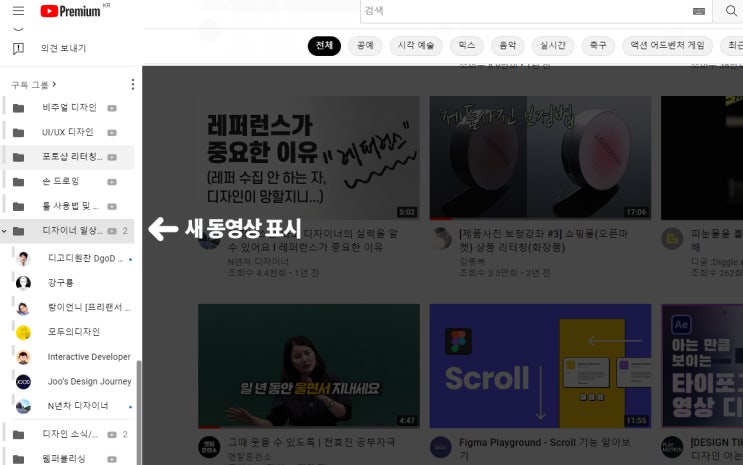
Task: Click the folder icon of 손 드로잉
Action: point(18,182)
